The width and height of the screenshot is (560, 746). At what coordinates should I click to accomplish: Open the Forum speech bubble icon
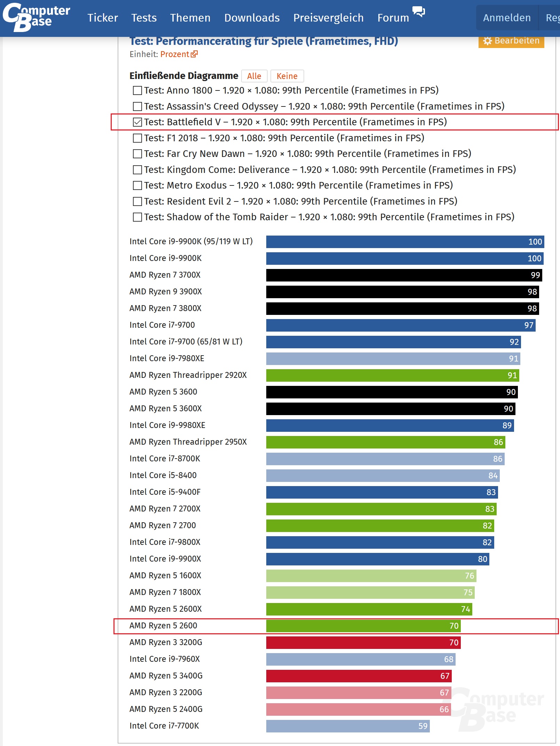(x=419, y=11)
